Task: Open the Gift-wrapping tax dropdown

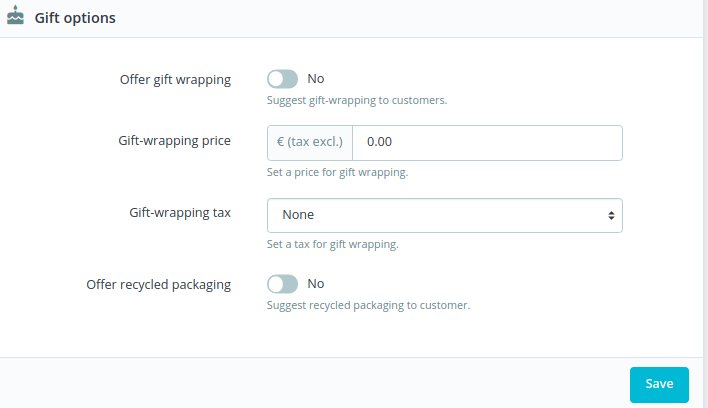Action: pos(445,215)
